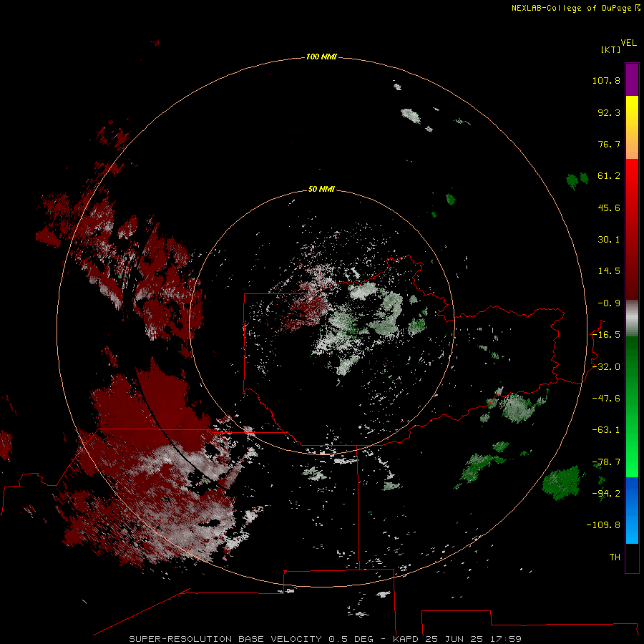Click the -16.5 velocity scale value
Viewport: 644px width, 644px height.
coord(606,335)
